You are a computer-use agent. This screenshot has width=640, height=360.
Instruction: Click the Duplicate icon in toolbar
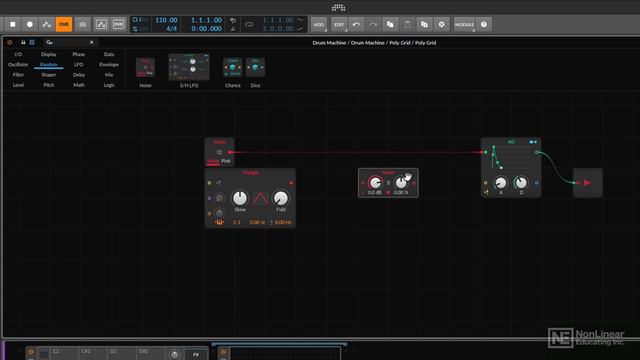point(424,24)
